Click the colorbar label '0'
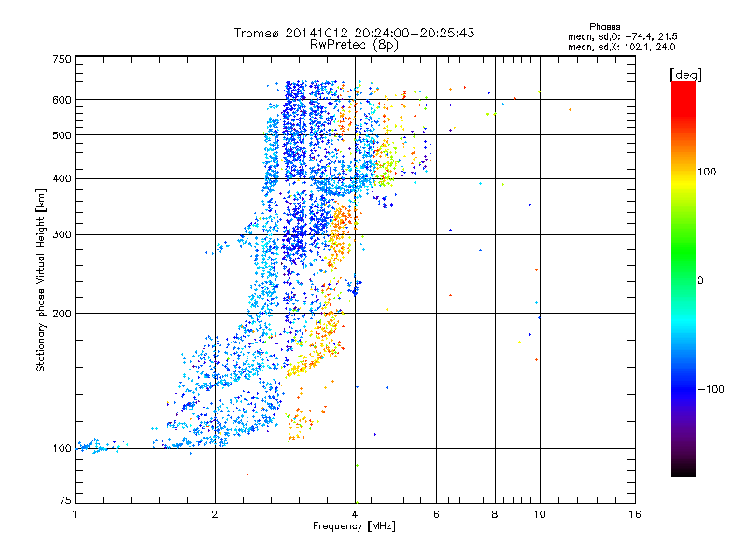 700,281
